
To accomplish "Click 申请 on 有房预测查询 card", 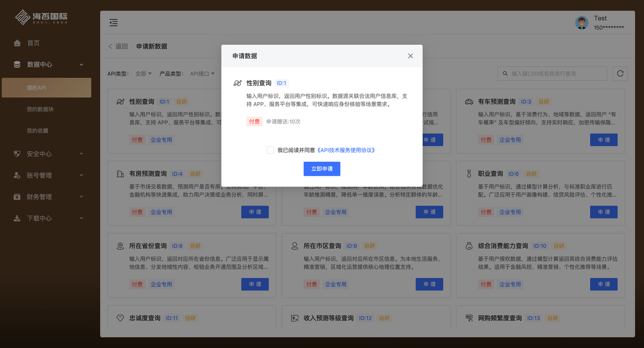I will 255,212.
